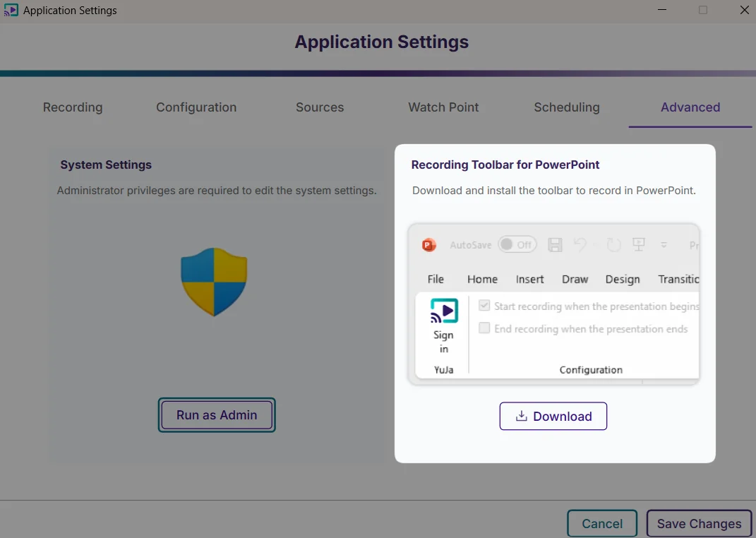Click the Redo icon in the ribbon preview
This screenshot has width=756, height=538.
613,244
